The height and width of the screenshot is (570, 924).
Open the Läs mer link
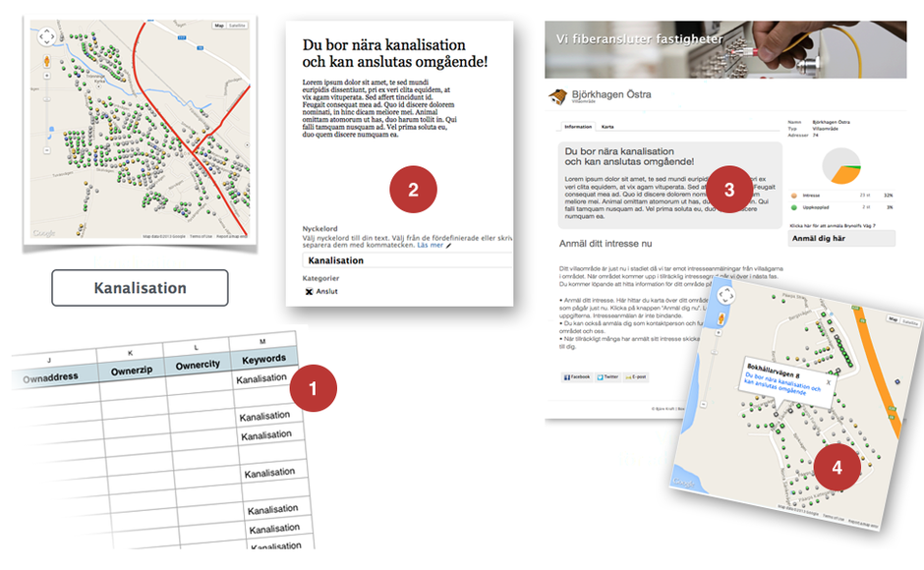point(431,245)
